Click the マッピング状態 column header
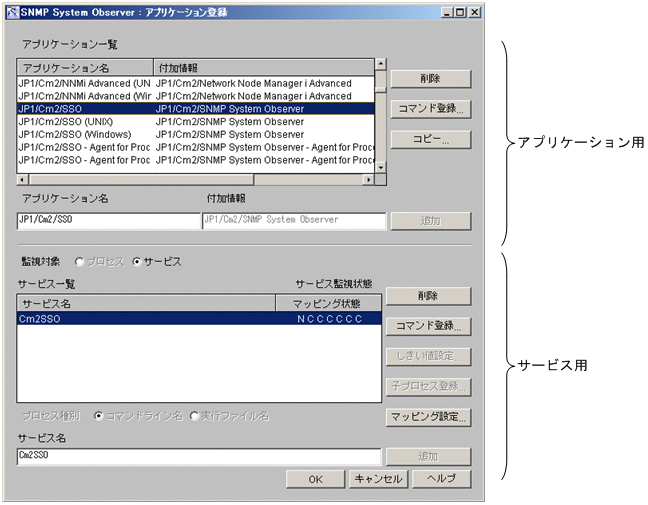Image resolution: width=648 pixels, height=505 pixels. tap(328, 304)
